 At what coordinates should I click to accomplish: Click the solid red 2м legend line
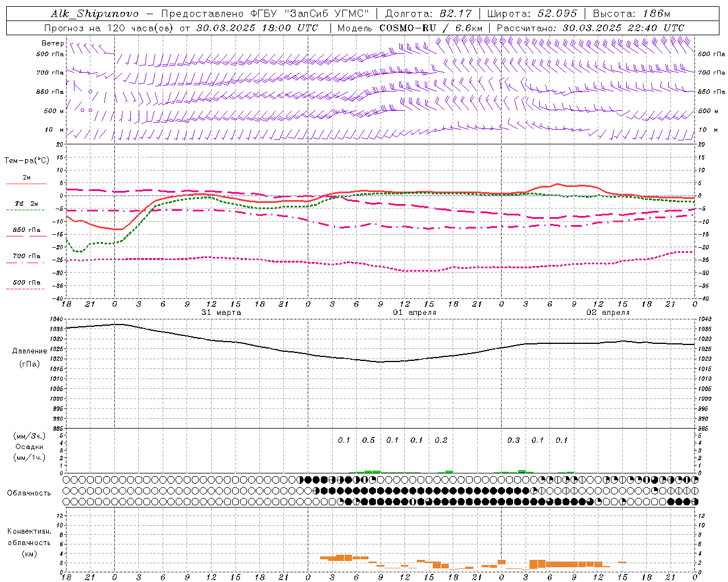(26, 184)
